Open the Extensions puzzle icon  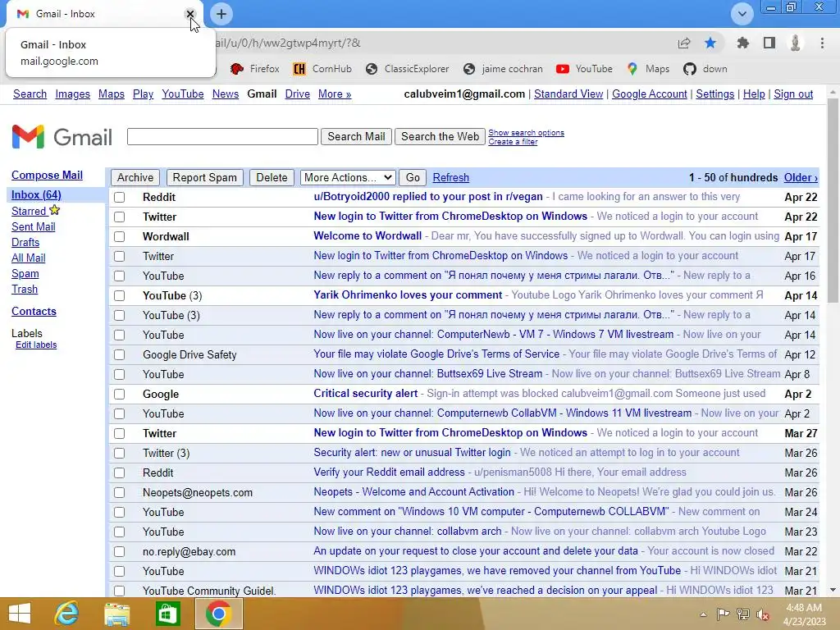(x=742, y=43)
